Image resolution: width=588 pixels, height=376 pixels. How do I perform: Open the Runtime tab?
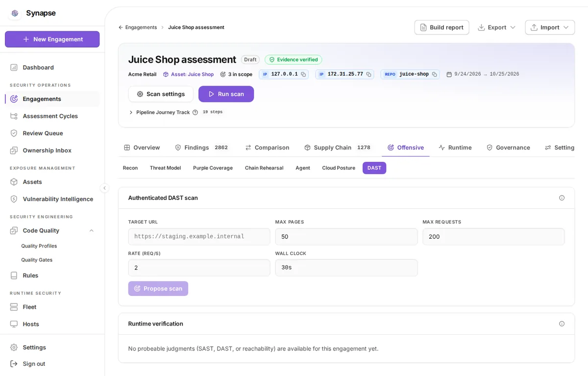[x=455, y=148]
